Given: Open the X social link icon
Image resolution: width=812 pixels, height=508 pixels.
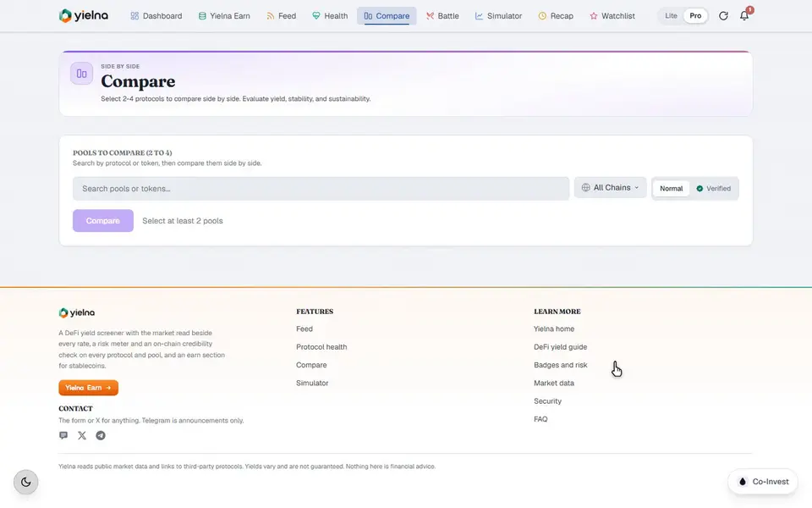Looking at the screenshot, I should tap(82, 435).
